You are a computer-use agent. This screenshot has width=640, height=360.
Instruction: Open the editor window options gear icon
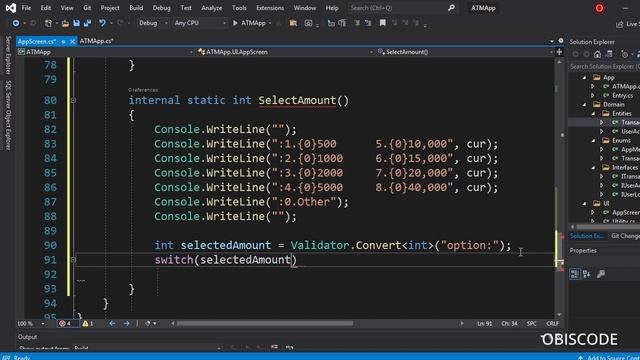pos(561,41)
